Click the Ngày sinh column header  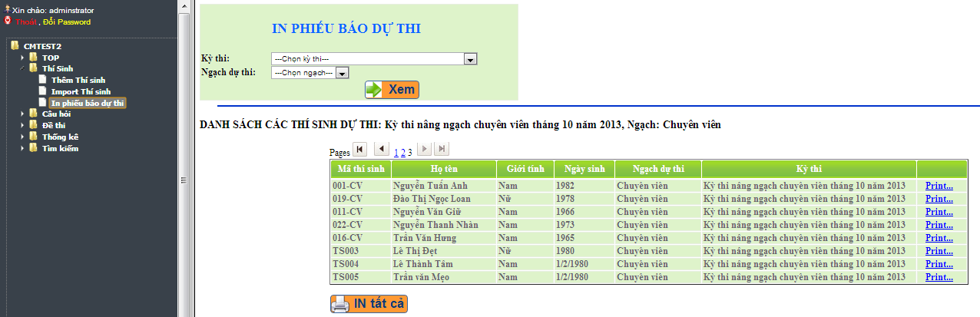click(x=584, y=169)
